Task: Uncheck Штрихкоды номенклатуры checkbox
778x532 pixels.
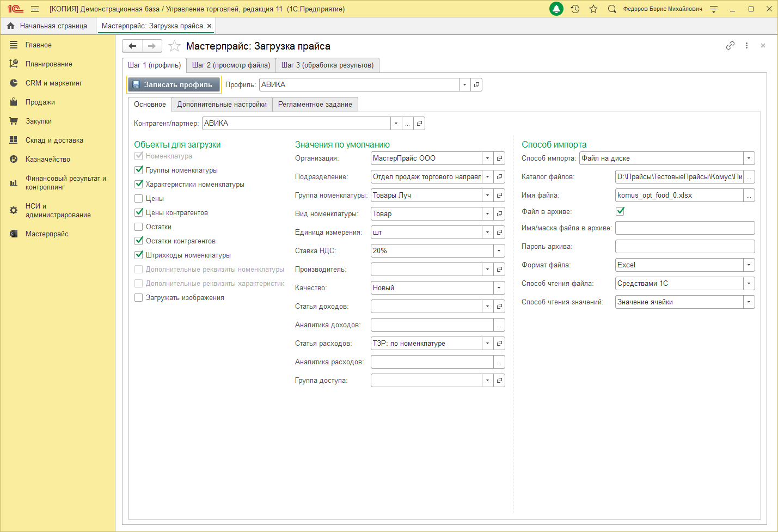Action: coord(139,255)
